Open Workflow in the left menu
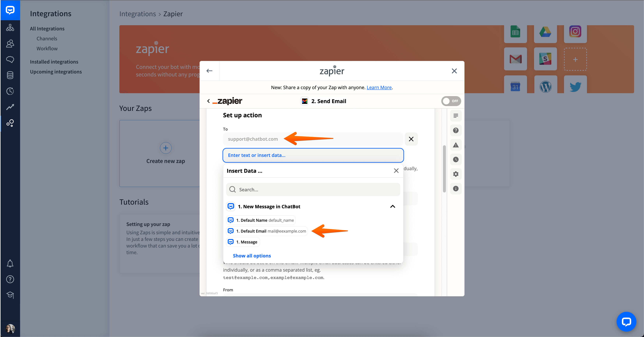644x337 pixels. [47, 49]
